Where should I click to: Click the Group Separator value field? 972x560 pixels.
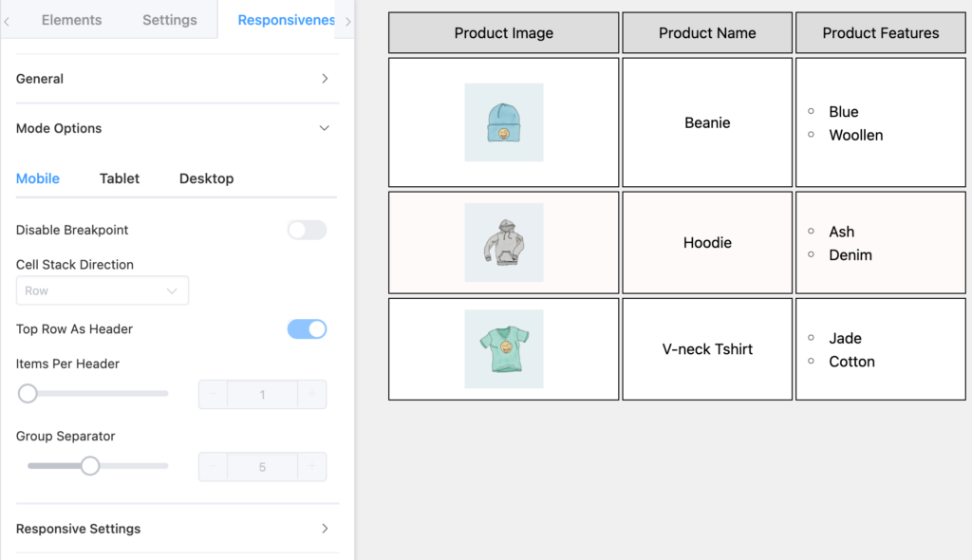262,467
